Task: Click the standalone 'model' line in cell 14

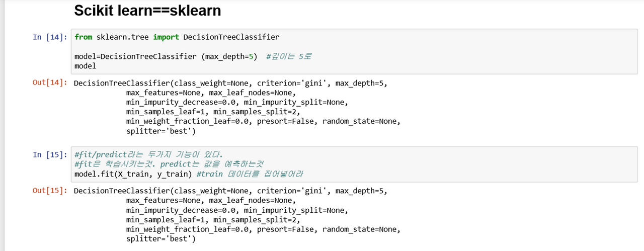Action: [85, 66]
